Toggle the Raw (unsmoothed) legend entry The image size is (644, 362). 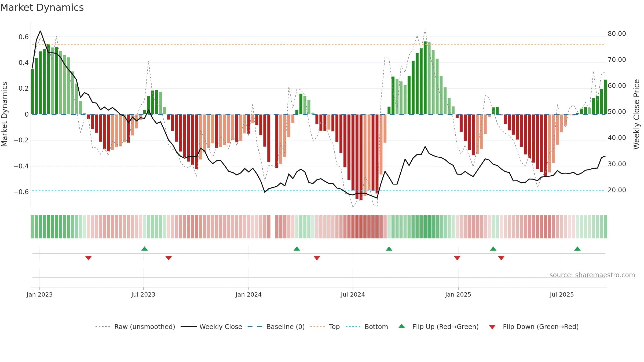pos(135,327)
